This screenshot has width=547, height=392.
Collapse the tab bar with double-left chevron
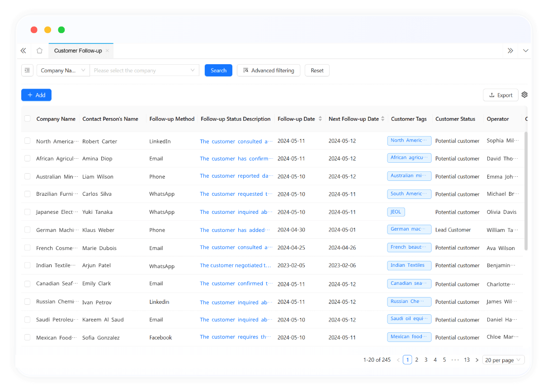(x=24, y=51)
